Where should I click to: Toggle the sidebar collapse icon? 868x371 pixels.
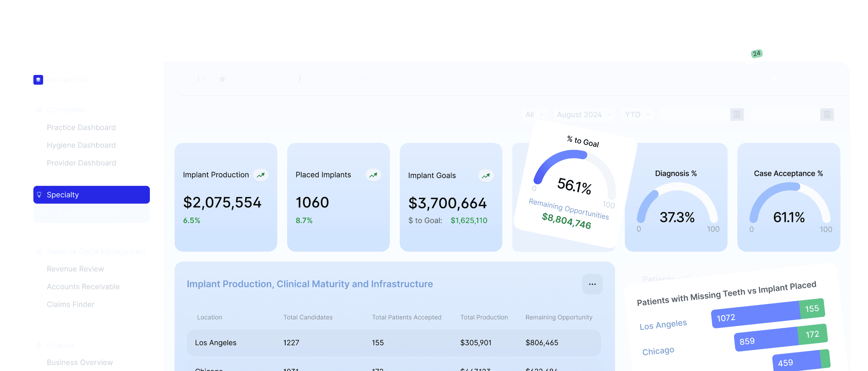pyautogui.click(x=201, y=79)
